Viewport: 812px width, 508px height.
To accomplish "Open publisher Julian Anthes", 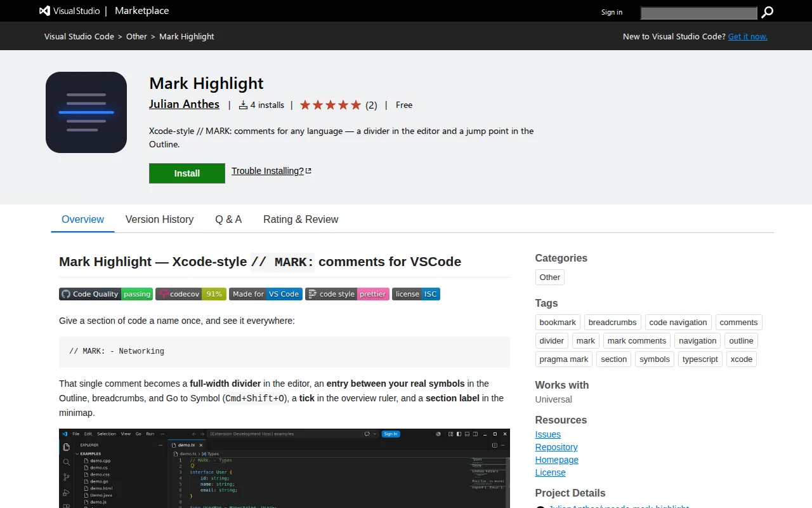I will (184, 104).
